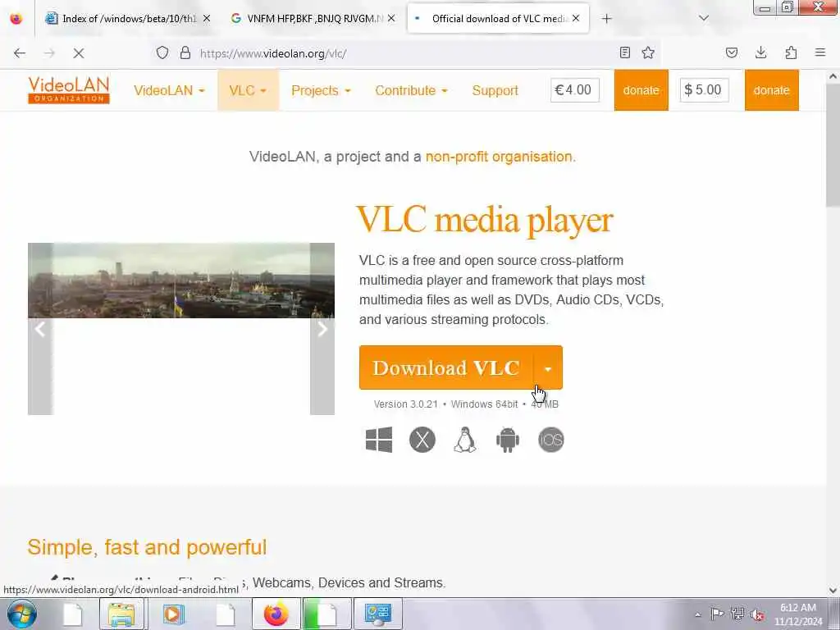This screenshot has width=840, height=630.
Task: Click the network tray icon
Action: (737, 614)
